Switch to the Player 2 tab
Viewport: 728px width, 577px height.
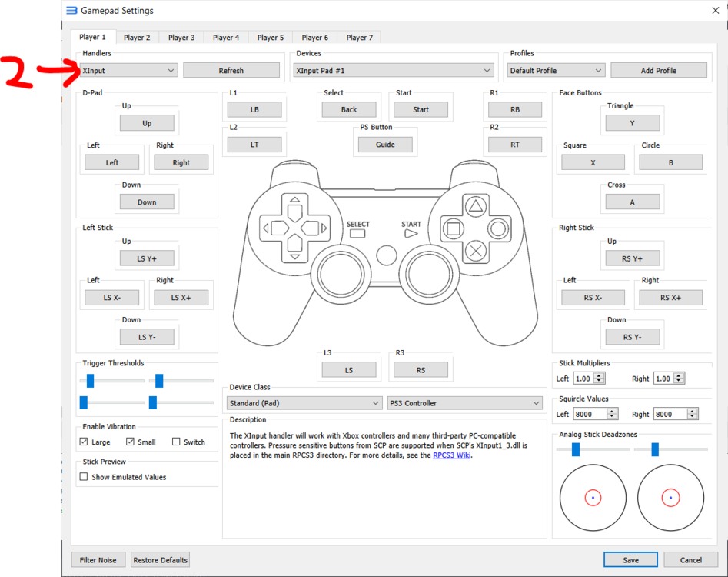point(137,38)
